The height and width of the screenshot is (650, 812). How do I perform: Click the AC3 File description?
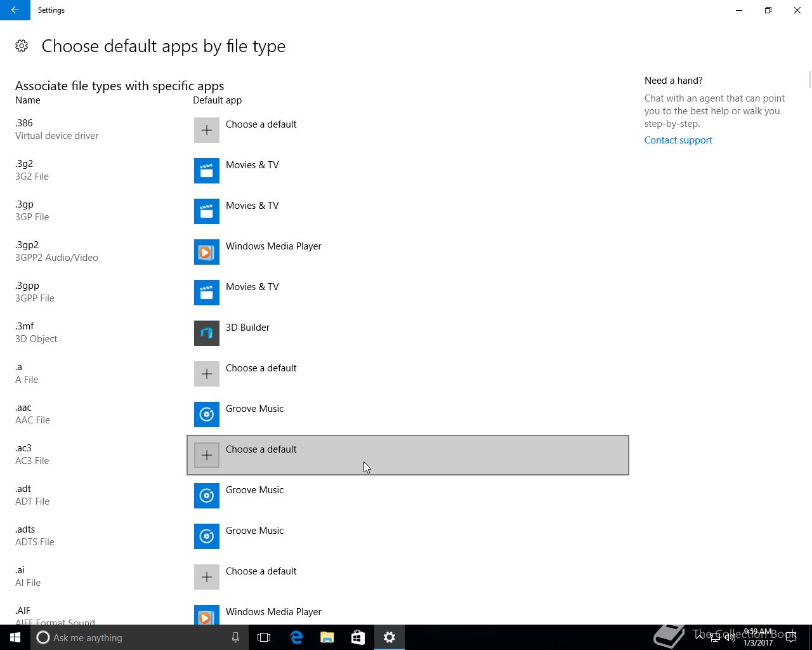[x=32, y=461]
